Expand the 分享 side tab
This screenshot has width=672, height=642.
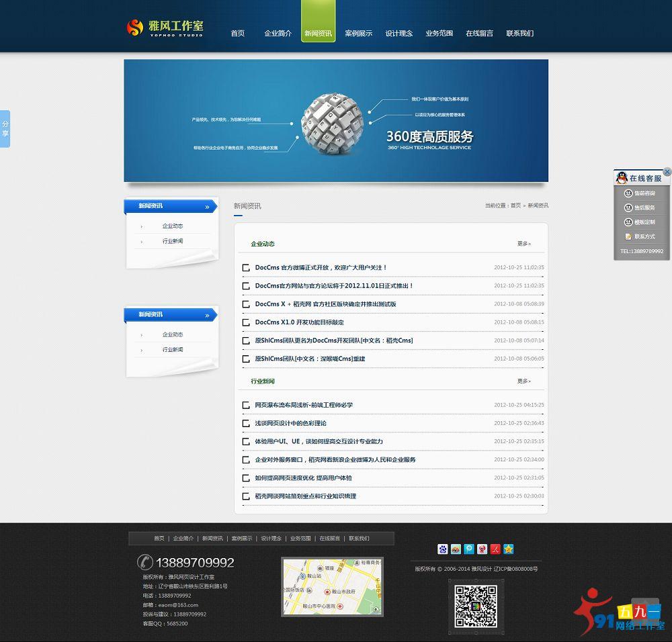pyautogui.click(x=5, y=129)
